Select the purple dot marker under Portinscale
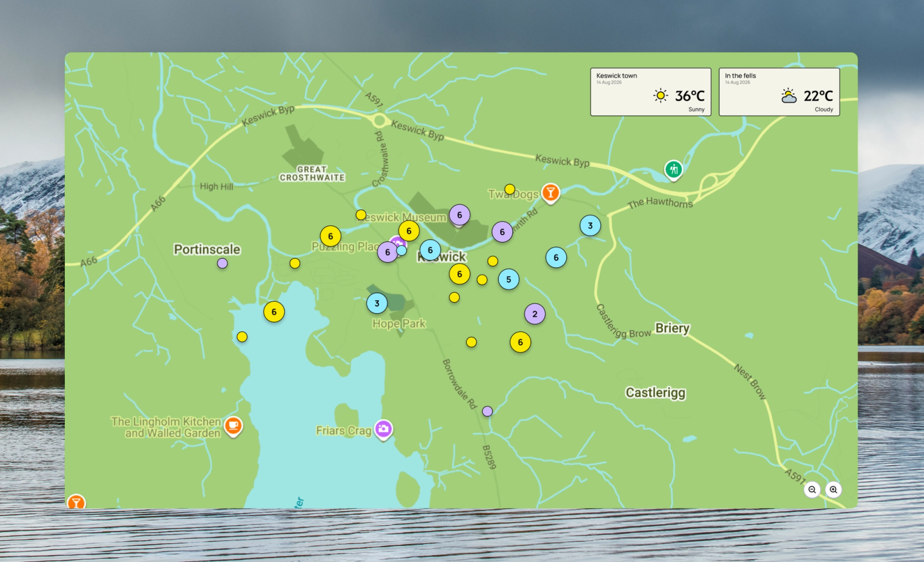Viewport: 924px width, 562px height. coord(222,263)
